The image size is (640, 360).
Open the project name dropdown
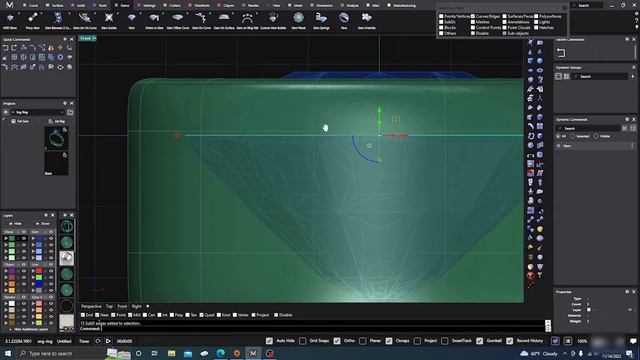[x=38, y=112]
